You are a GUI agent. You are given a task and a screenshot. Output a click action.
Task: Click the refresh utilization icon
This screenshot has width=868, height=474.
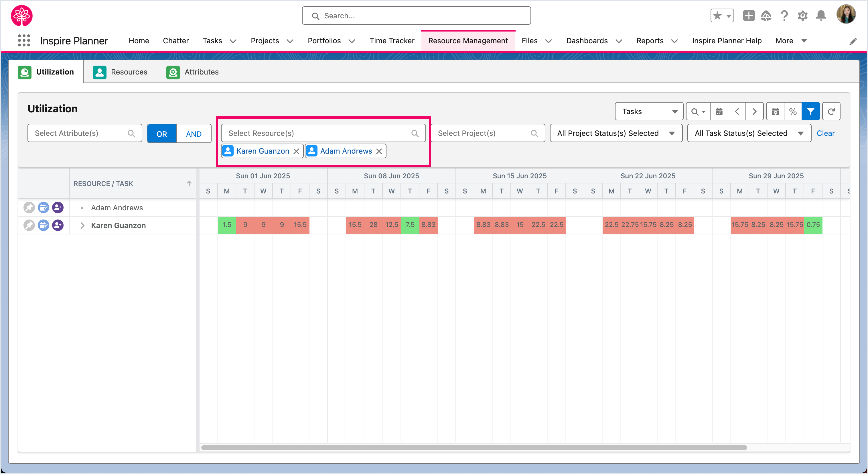tap(831, 111)
